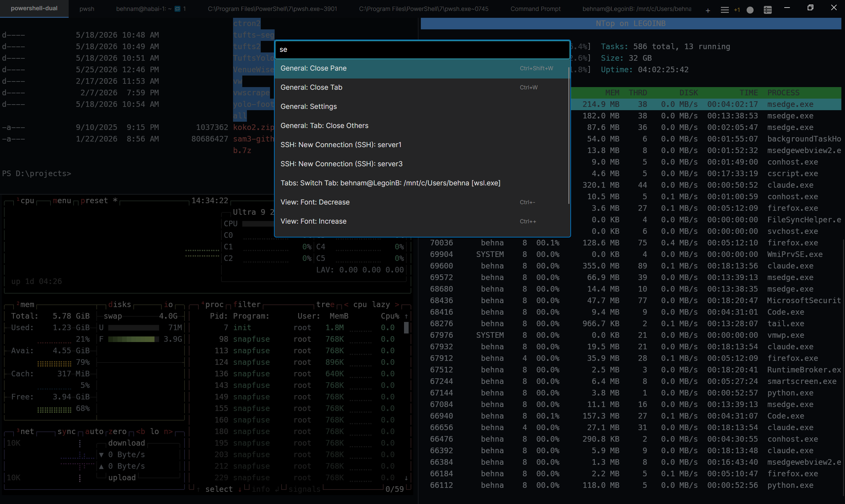Click the swap used 'U' bar in btop
The image size is (845, 504).
[x=134, y=328]
